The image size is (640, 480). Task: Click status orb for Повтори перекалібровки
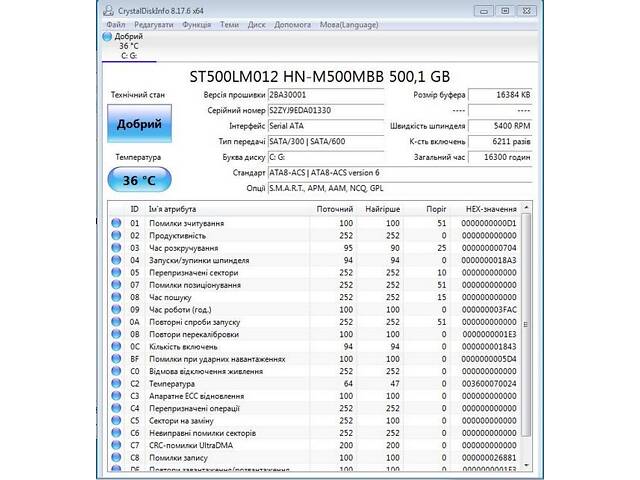coord(116,334)
